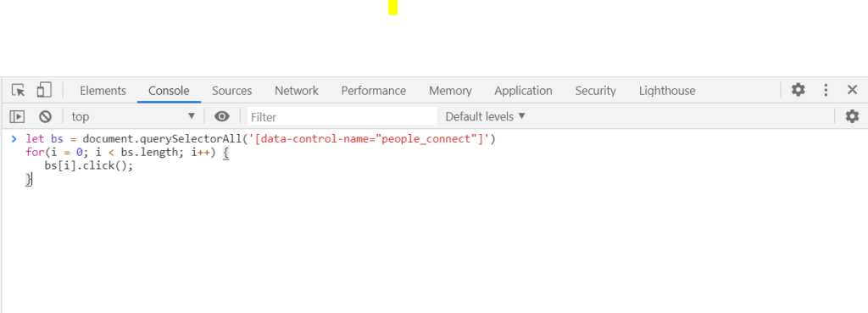Image resolution: width=868 pixels, height=313 pixels.
Task: Open DevTools settings gear icon
Action: click(x=798, y=90)
